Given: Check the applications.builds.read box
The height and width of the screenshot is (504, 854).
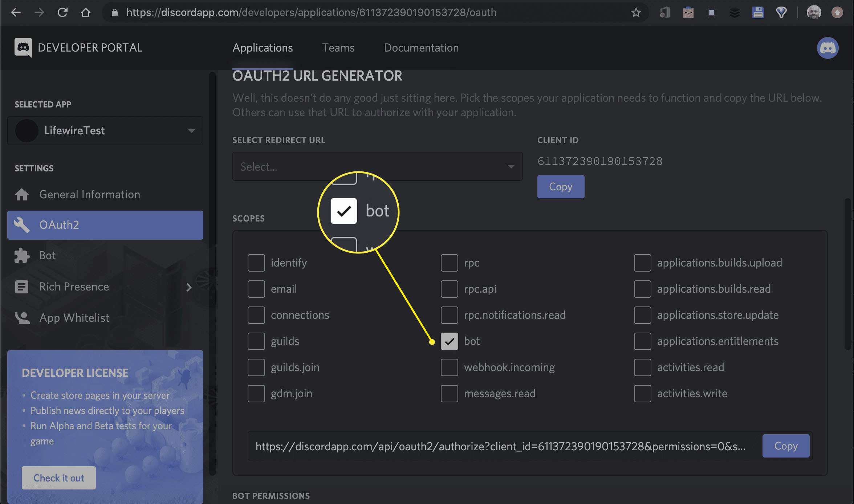Looking at the screenshot, I should click(x=643, y=289).
